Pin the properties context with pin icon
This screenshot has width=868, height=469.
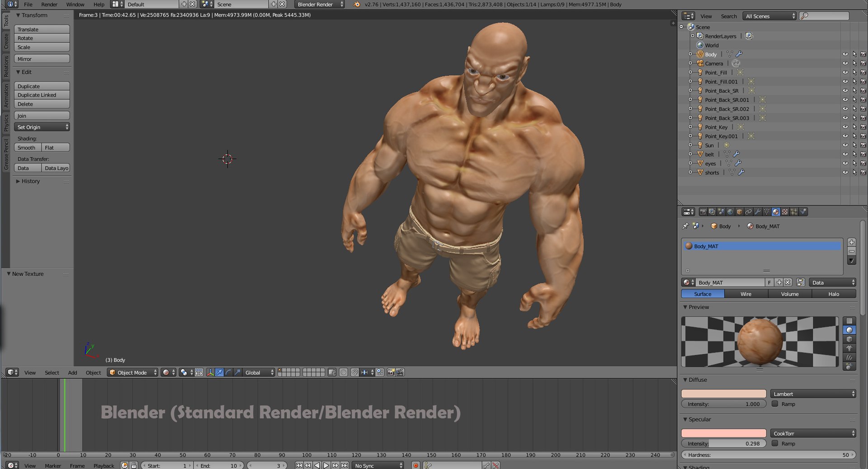click(685, 226)
